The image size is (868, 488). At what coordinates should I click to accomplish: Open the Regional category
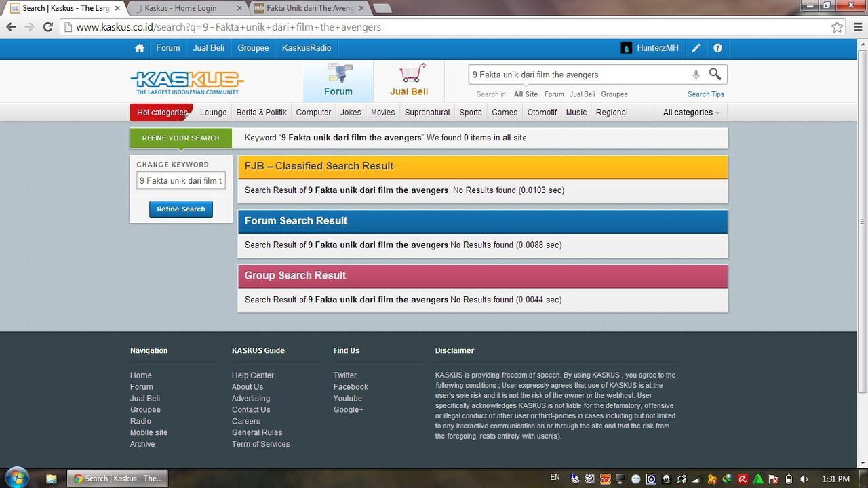click(x=612, y=113)
